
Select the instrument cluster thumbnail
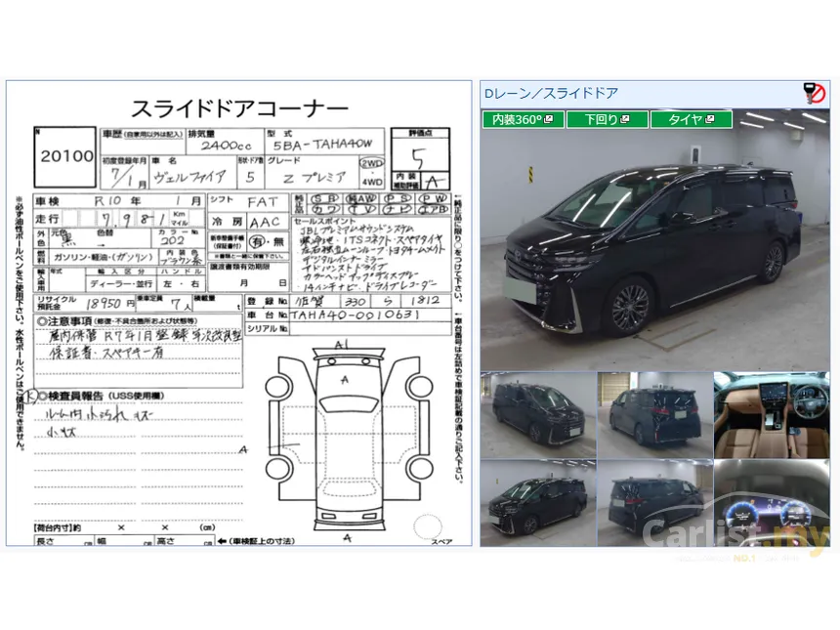coord(772,502)
